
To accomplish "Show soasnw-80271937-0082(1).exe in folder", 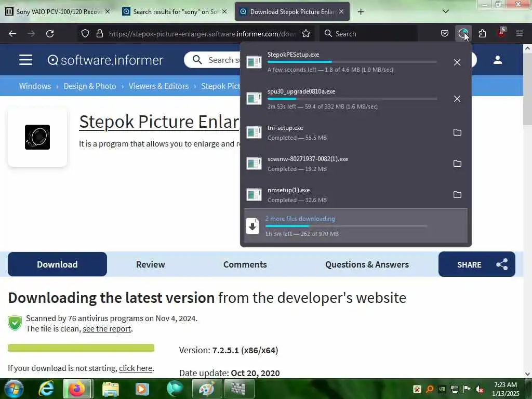I will point(457,164).
